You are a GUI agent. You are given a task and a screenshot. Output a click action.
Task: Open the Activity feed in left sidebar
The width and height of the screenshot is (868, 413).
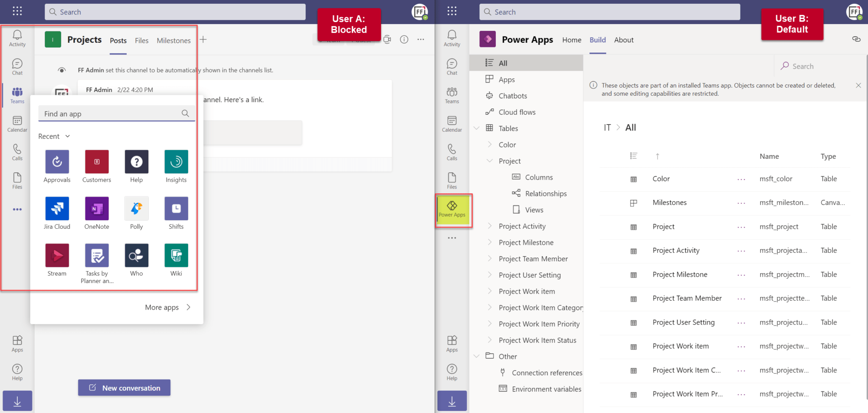pyautogui.click(x=17, y=38)
